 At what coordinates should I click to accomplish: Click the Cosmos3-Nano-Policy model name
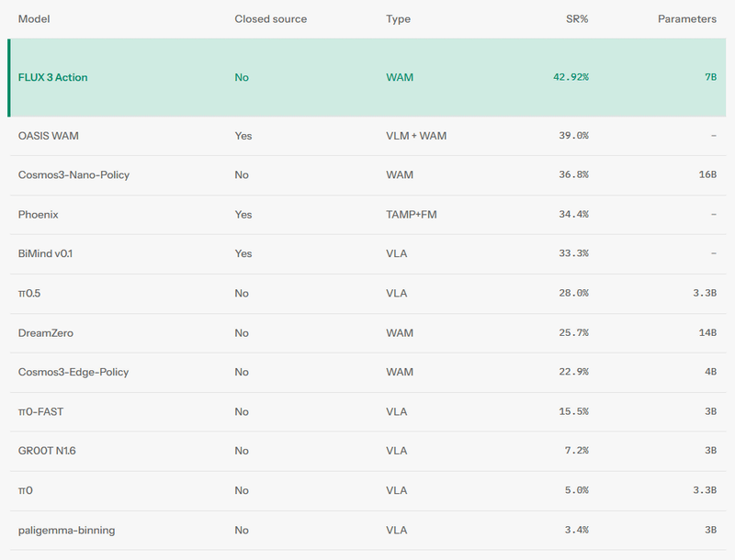coord(73,174)
